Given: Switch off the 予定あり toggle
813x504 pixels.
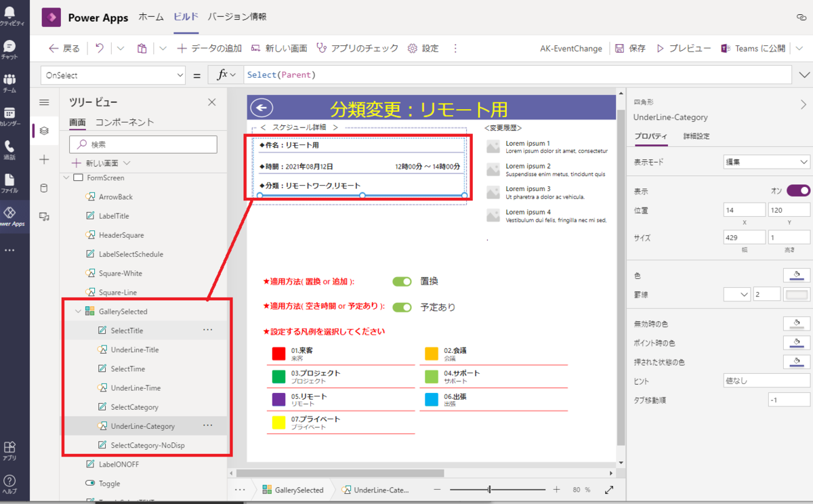Looking at the screenshot, I should (x=402, y=306).
